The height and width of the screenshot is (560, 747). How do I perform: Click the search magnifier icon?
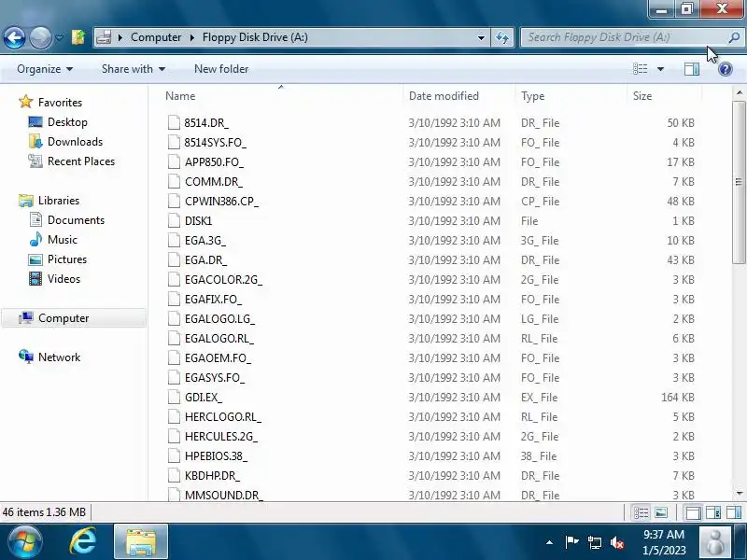coord(735,37)
